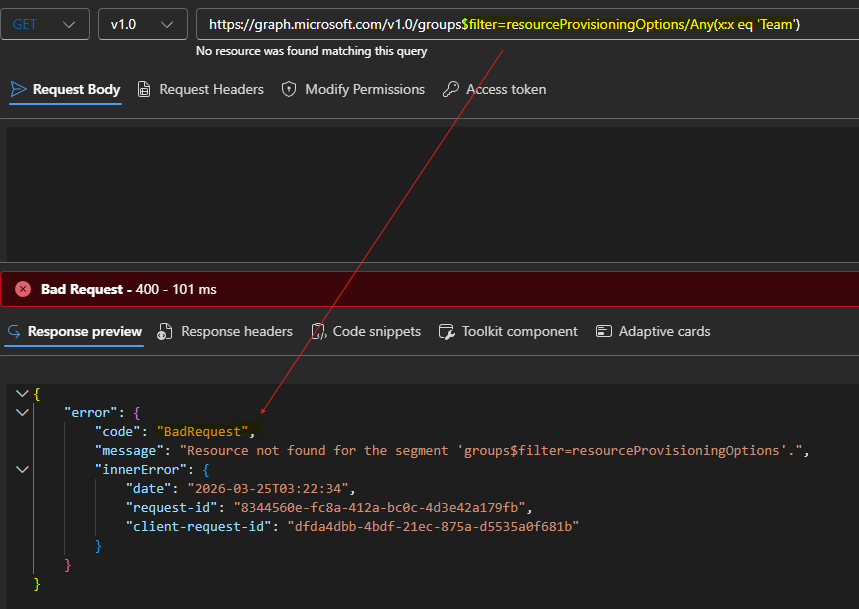Click the Modify Permissions shield icon
The image size is (859, 609).
tap(289, 89)
